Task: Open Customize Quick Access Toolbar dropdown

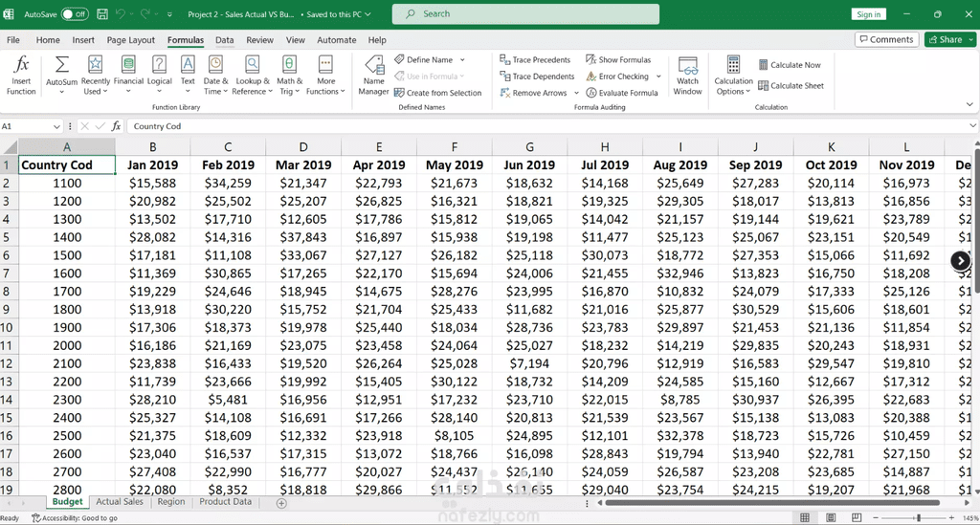Action: click(169, 13)
